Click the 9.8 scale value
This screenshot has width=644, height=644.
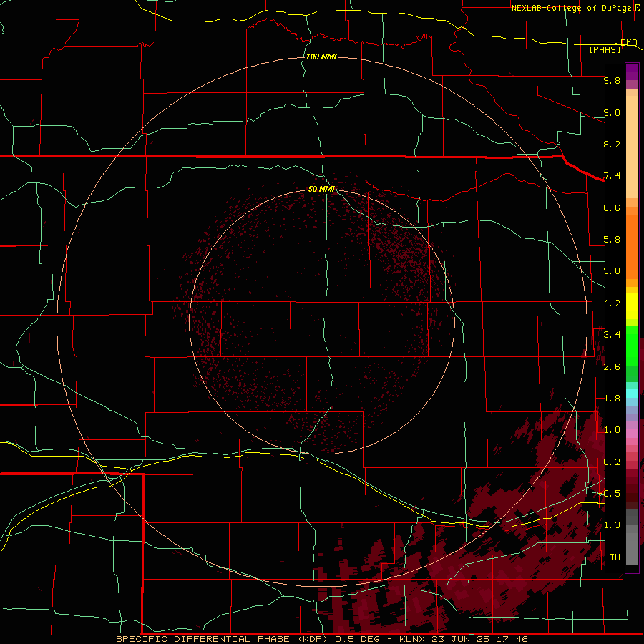[x=612, y=80]
